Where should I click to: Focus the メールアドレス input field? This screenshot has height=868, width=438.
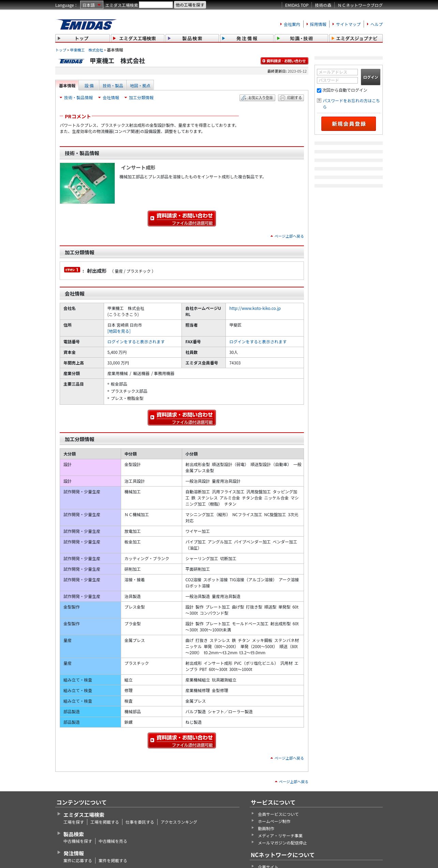[x=337, y=72]
